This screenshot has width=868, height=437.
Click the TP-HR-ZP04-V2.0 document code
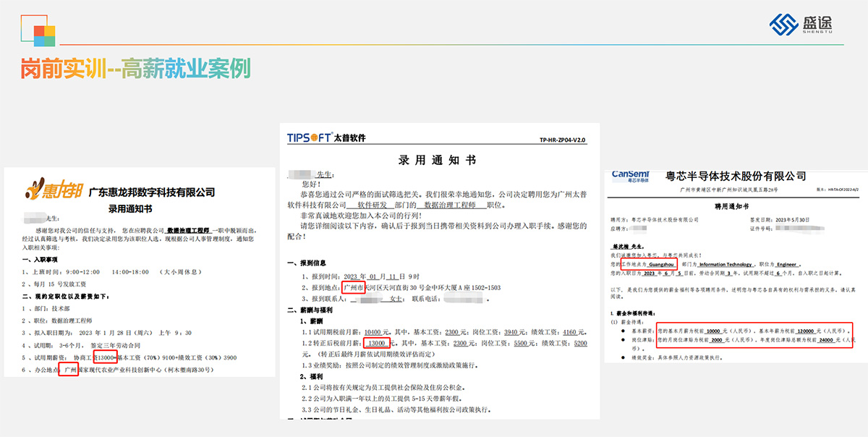(562, 140)
